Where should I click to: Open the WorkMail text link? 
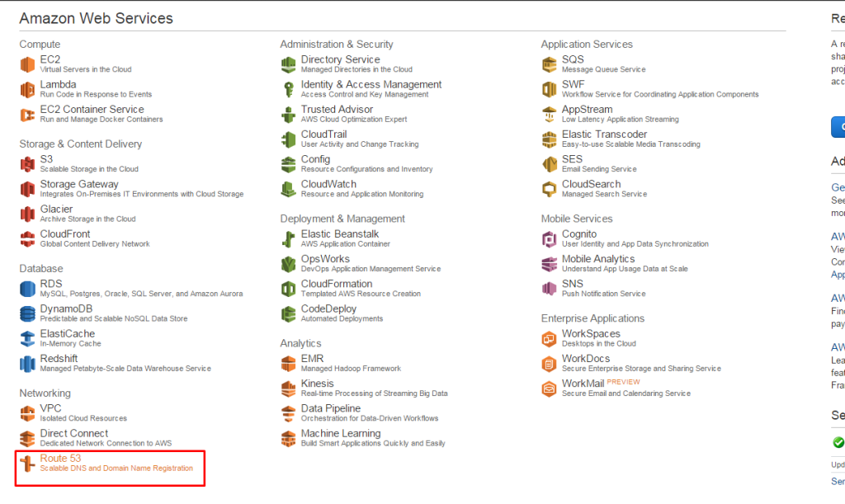[583, 384]
